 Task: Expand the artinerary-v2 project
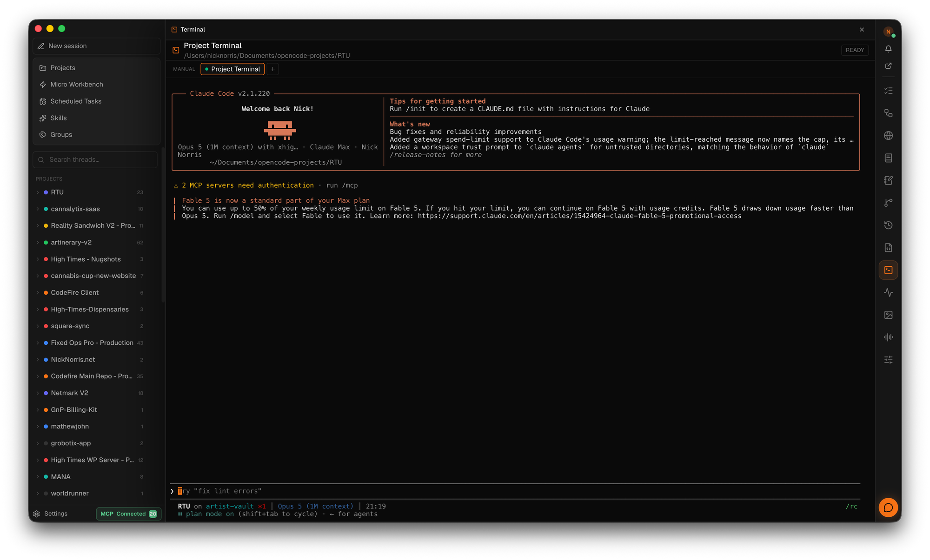click(38, 242)
